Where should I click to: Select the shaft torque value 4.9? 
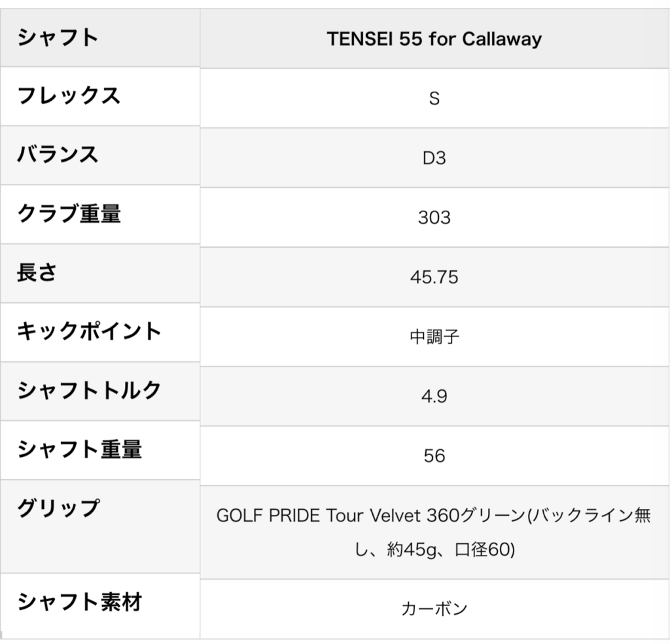(434, 396)
